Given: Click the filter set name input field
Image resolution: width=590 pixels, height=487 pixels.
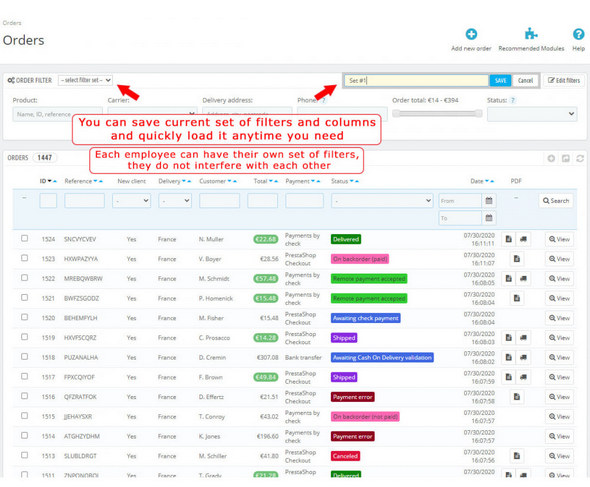Looking at the screenshot, I should click(x=417, y=81).
